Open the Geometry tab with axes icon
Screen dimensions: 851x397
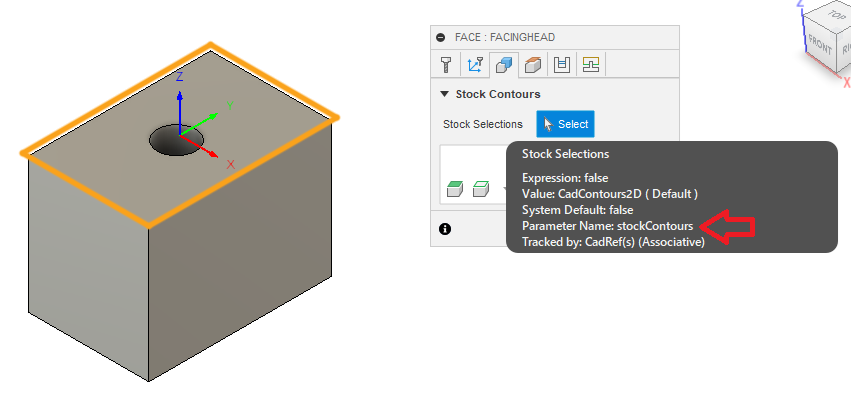coord(475,65)
